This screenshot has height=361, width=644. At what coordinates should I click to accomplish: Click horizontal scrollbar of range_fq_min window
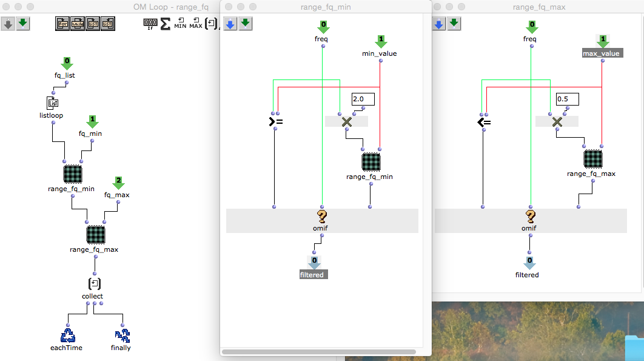coord(319,352)
